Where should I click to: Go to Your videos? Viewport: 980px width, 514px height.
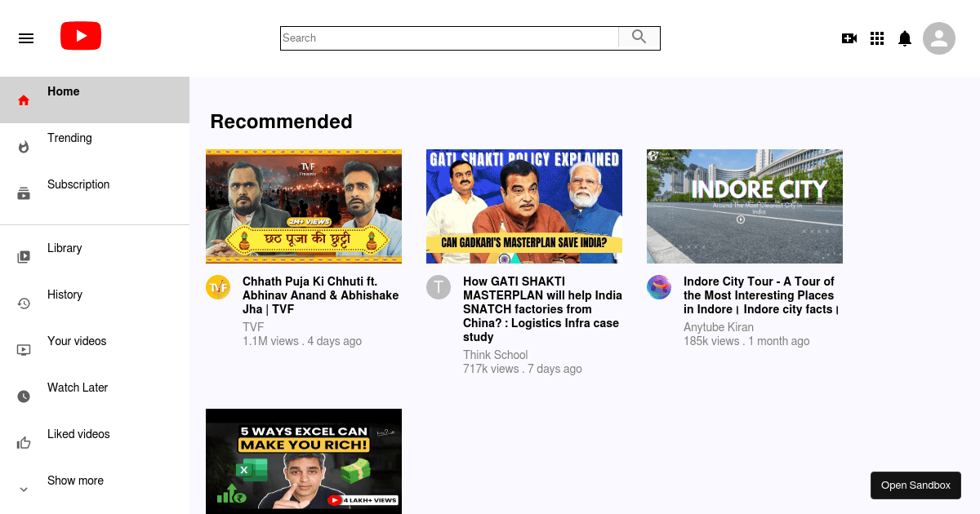(x=77, y=341)
